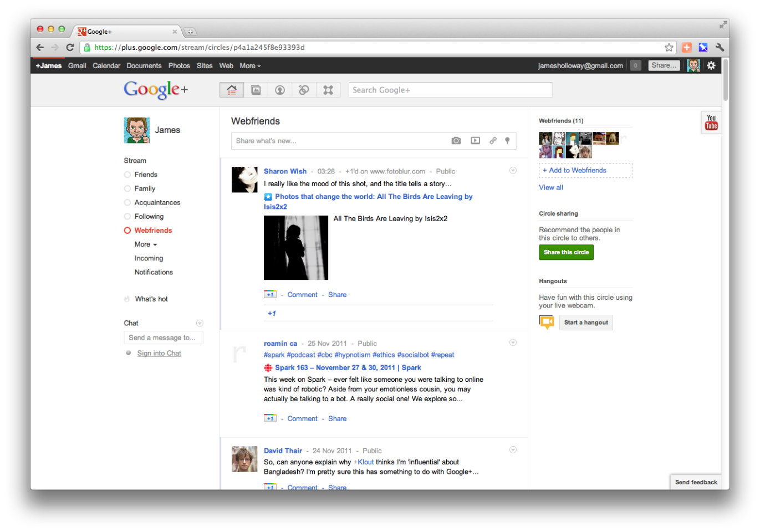Reload the page
This screenshot has height=532, width=760.
(70, 48)
